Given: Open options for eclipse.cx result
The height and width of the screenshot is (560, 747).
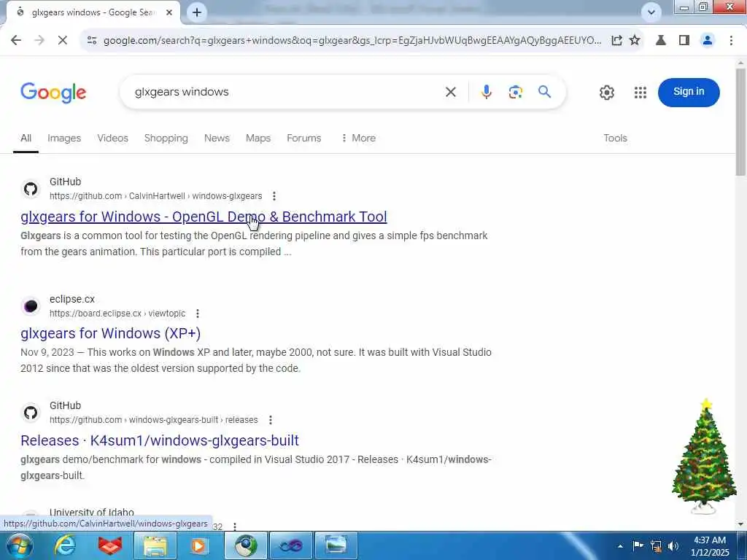Looking at the screenshot, I should (x=198, y=314).
